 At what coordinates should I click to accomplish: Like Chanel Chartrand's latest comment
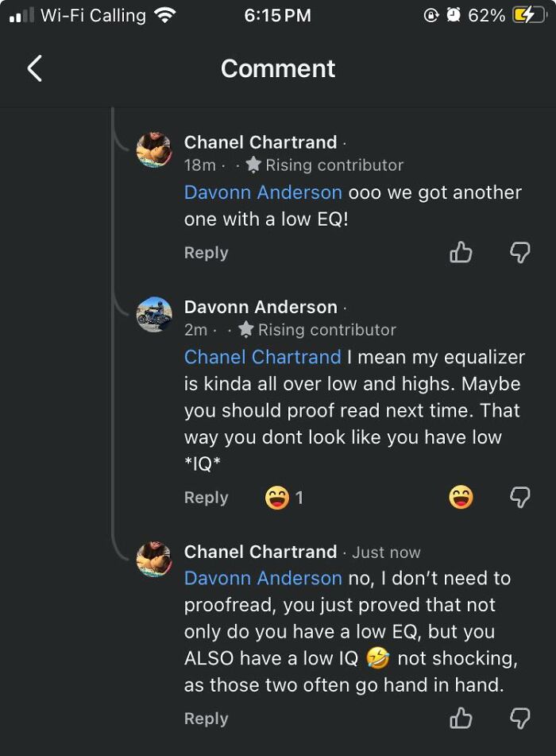(x=461, y=718)
